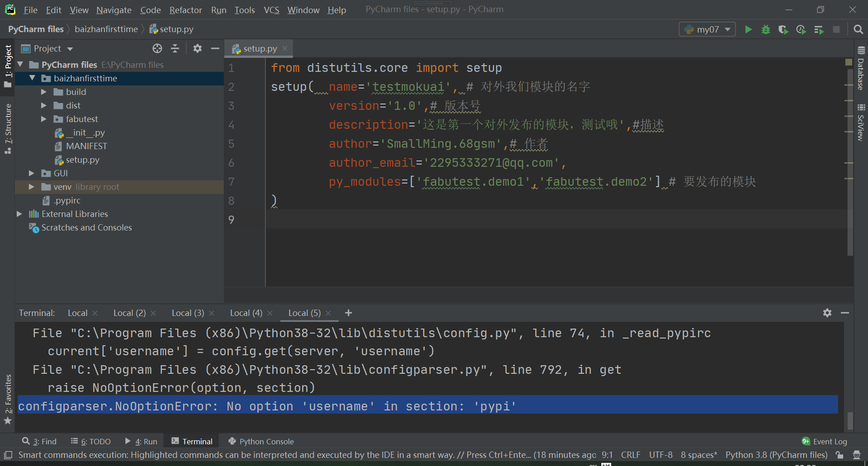Hide the Project tool window
Image resolution: width=868 pixels, height=466 pixels.
click(215, 48)
